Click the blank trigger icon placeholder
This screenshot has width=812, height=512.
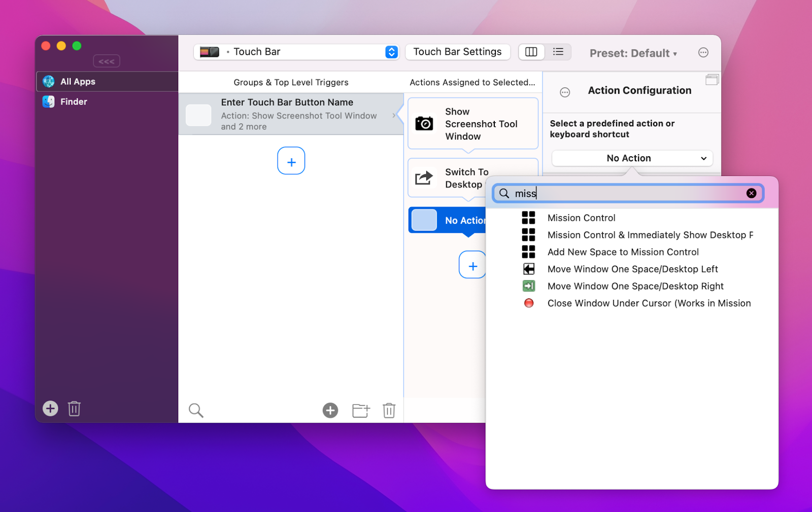198,115
